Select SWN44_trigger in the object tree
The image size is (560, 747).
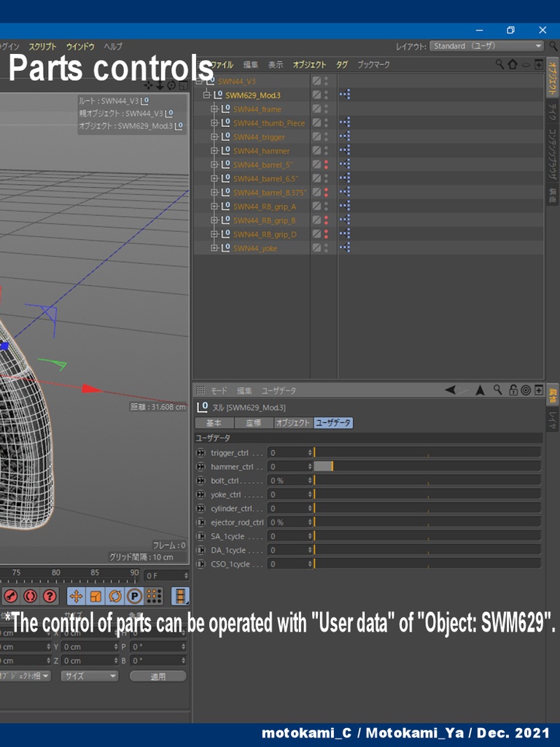tap(259, 137)
